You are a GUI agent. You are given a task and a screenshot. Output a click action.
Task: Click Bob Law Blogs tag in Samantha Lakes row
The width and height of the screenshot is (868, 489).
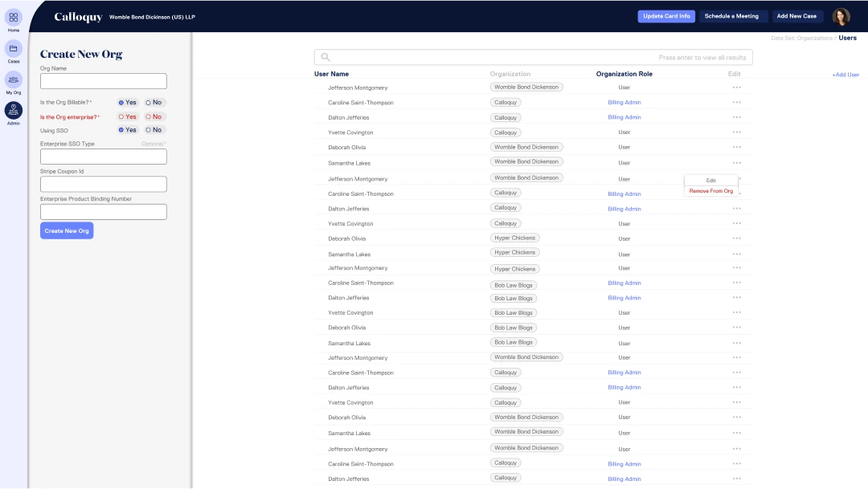coord(513,342)
